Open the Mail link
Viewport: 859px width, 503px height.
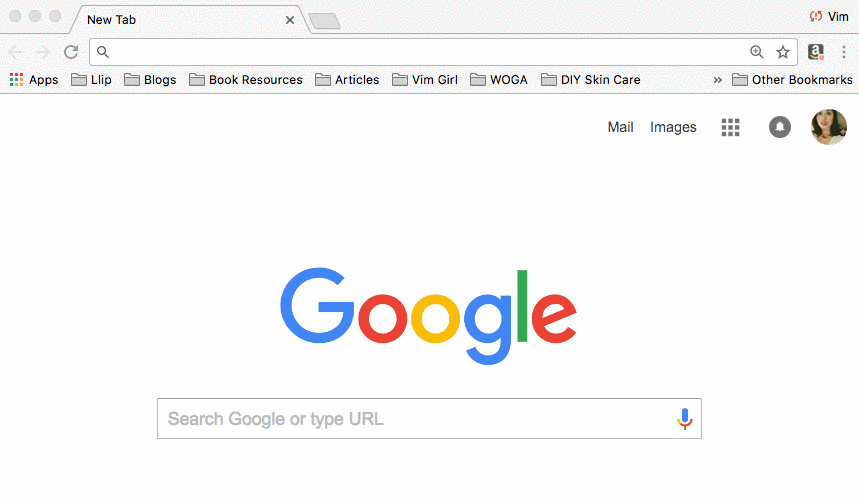[x=620, y=127]
